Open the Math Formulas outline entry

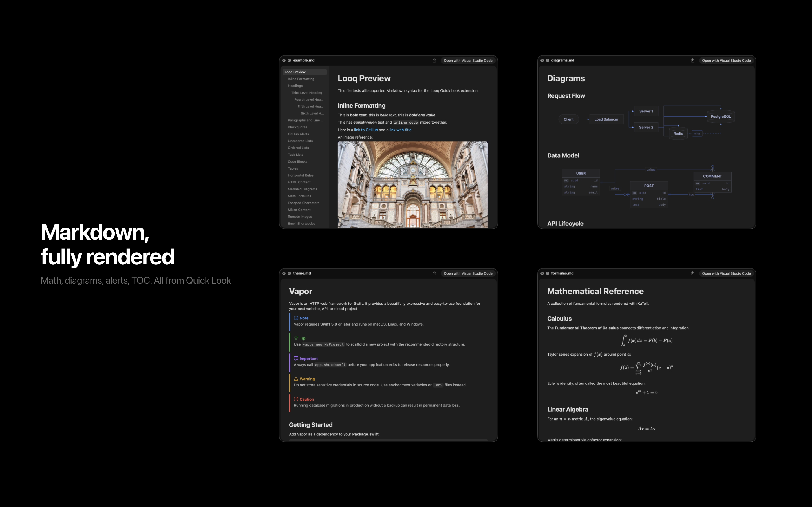(x=299, y=196)
